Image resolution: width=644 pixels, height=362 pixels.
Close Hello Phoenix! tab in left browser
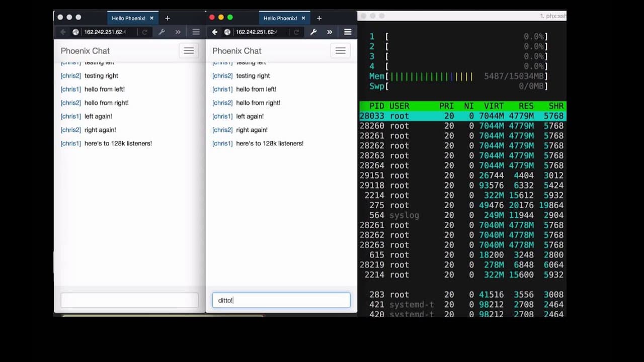151,18
